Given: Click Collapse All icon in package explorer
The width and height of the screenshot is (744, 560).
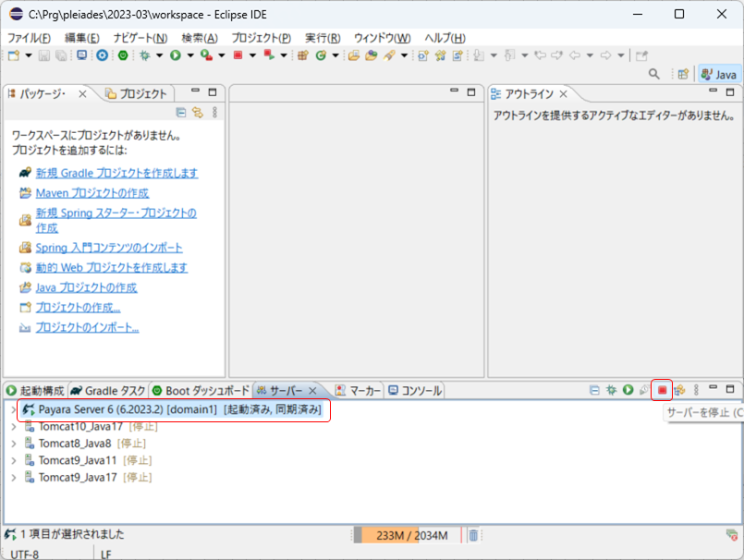Looking at the screenshot, I should (x=181, y=113).
